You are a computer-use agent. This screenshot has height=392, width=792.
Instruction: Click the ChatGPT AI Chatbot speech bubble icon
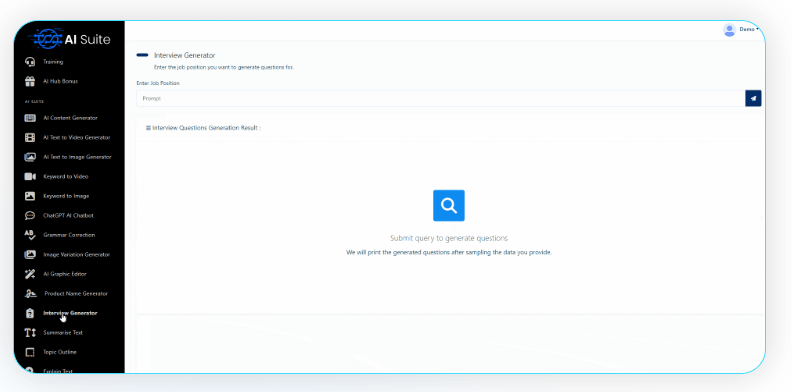pos(30,216)
